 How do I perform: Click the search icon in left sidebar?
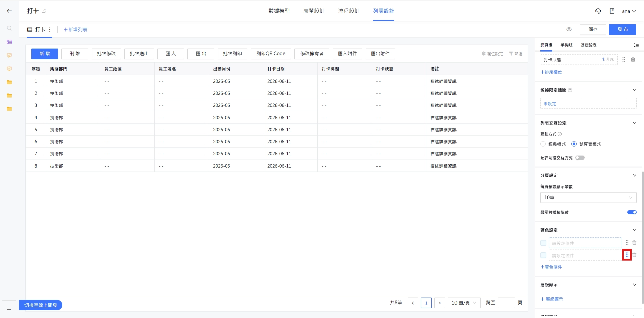pos(9,28)
